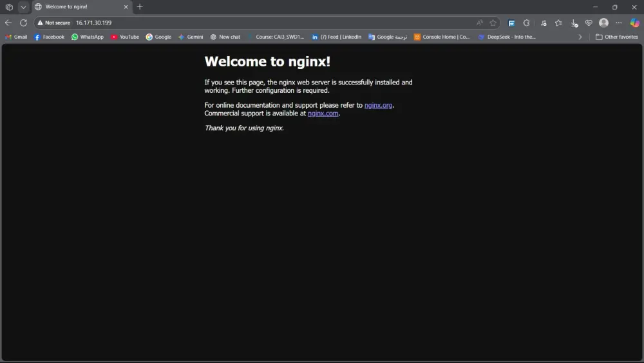The image size is (644, 363).
Task: Select the Welcome to nginx! tab
Action: point(81,7)
